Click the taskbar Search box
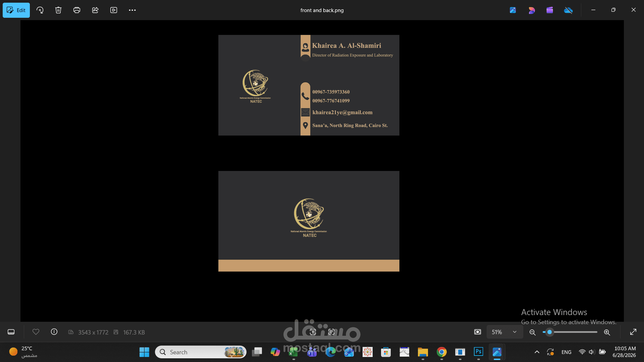 point(201,352)
